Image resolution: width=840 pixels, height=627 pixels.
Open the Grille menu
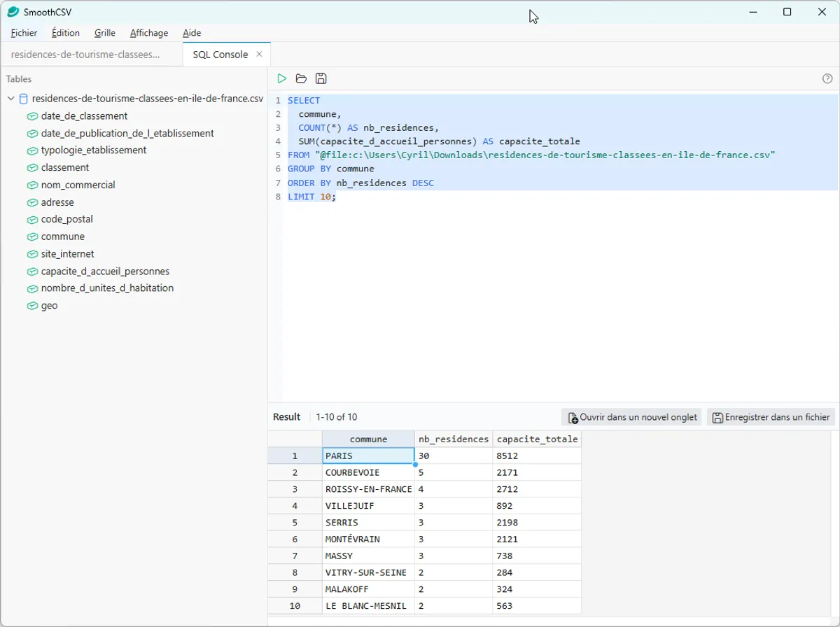104,33
